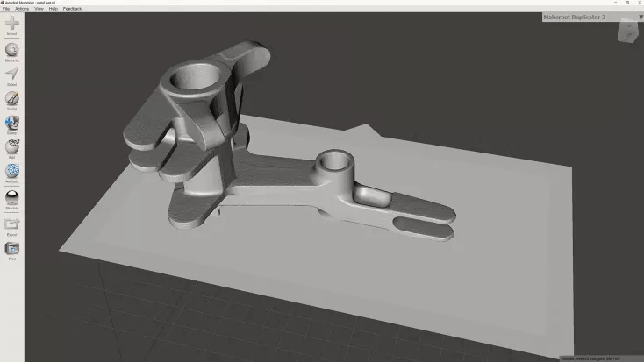The width and height of the screenshot is (644, 362).
Task: Open the Stamp tool
Action: pyautogui.click(x=12, y=123)
